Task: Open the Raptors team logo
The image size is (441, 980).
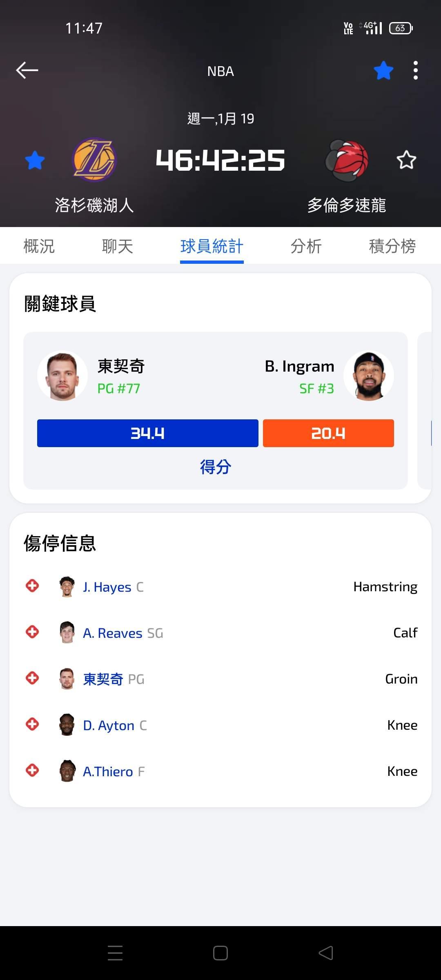Action: pos(347,160)
